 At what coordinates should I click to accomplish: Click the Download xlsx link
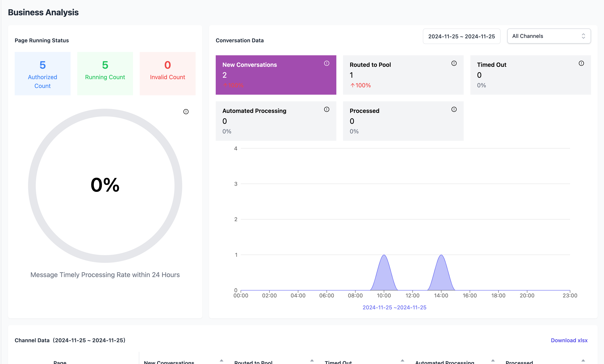[569, 340]
